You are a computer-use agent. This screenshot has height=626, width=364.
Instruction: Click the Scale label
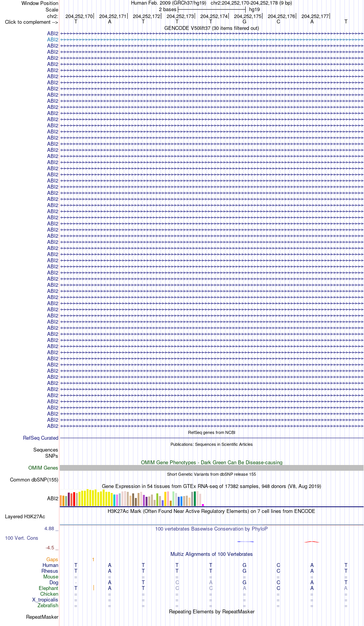point(52,10)
